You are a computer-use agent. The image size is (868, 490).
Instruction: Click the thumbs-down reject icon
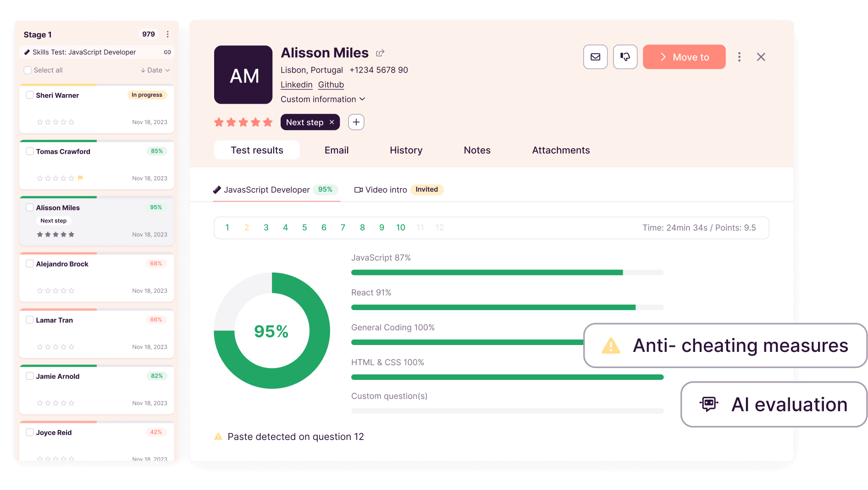click(625, 57)
